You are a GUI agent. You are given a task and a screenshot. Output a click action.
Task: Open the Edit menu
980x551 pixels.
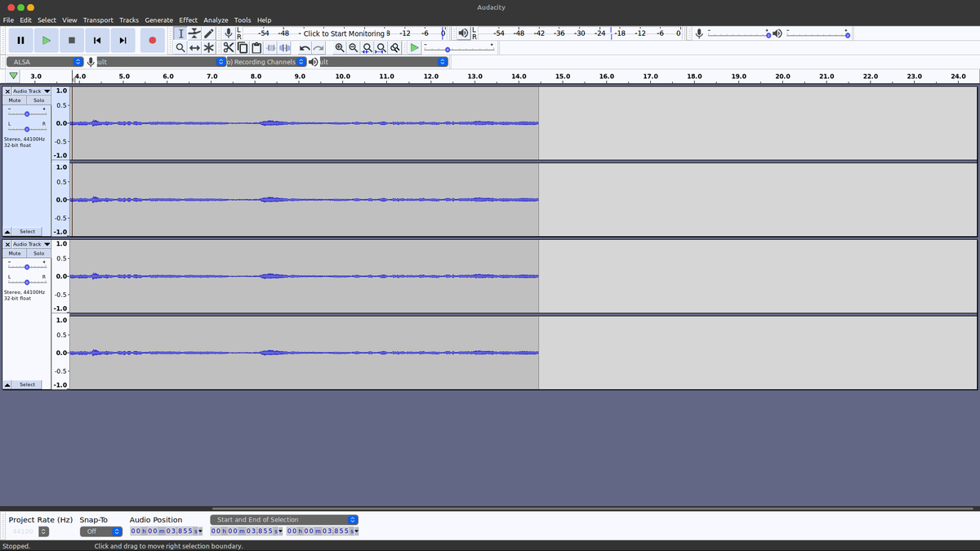tap(26, 20)
